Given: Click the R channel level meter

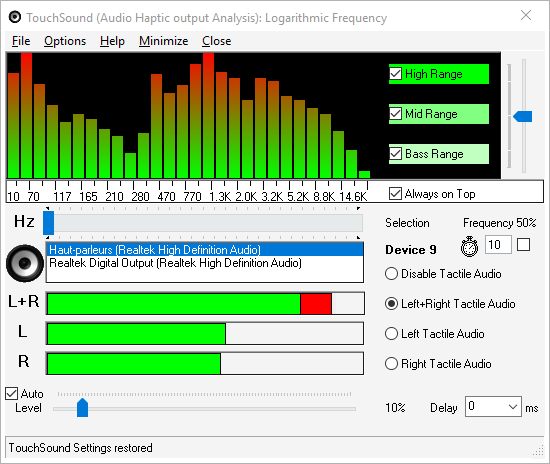Looking at the screenshot, I should [205, 364].
